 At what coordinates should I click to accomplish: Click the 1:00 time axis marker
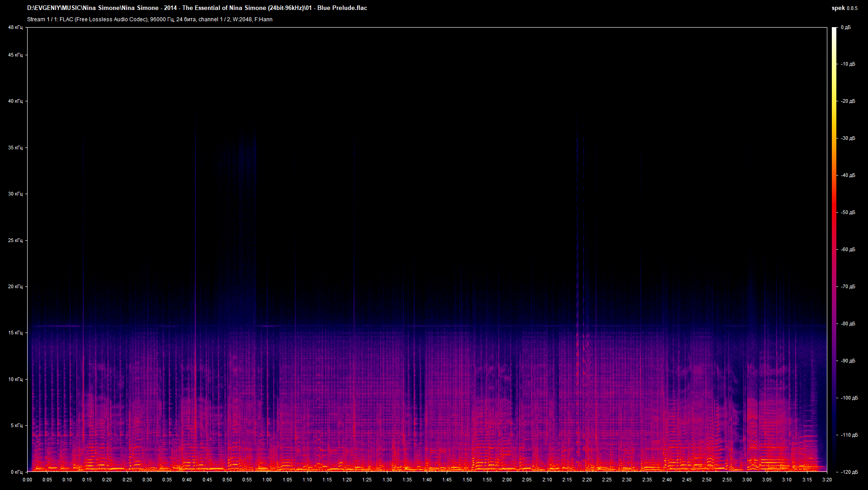coord(267,480)
